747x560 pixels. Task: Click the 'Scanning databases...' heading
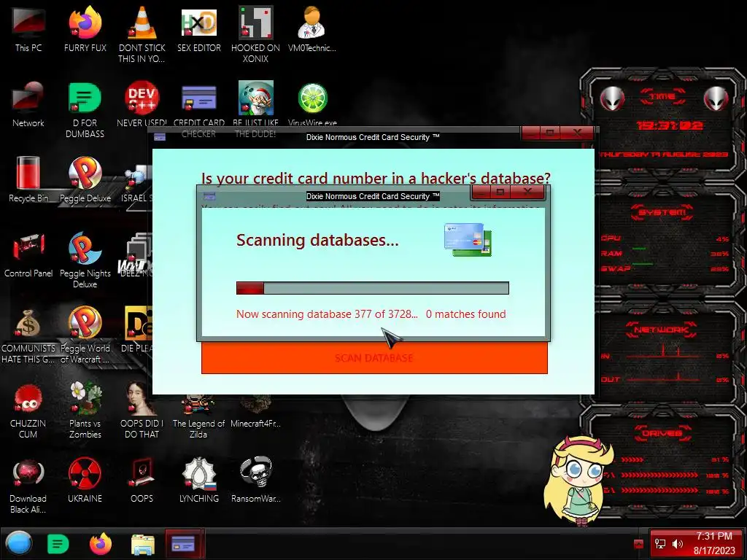click(317, 240)
